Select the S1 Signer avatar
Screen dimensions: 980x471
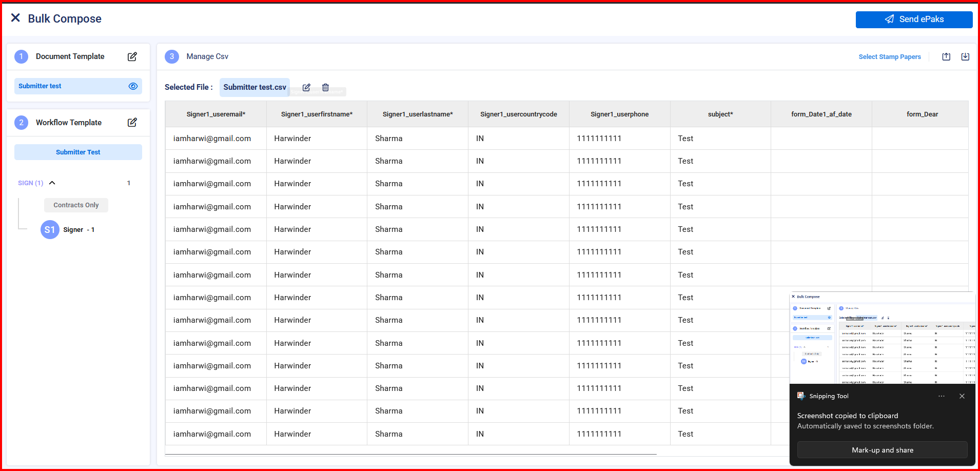coord(50,230)
